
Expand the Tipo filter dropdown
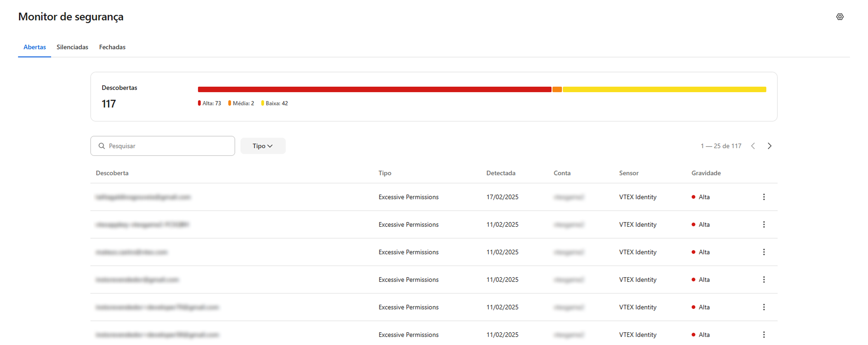262,146
